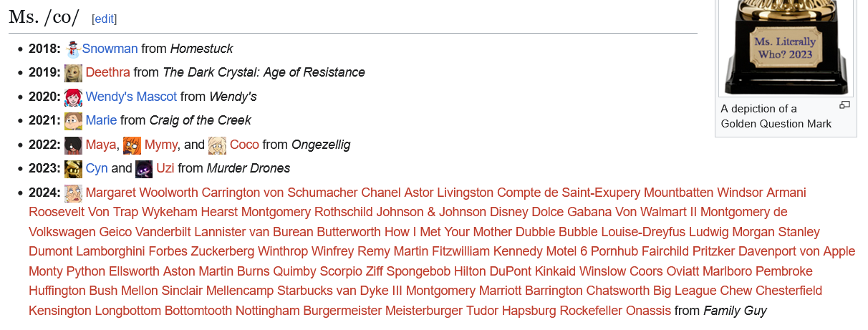The image size is (868, 330).
Task: Edit the Ms. /co/ section
Action: point(104,19)
